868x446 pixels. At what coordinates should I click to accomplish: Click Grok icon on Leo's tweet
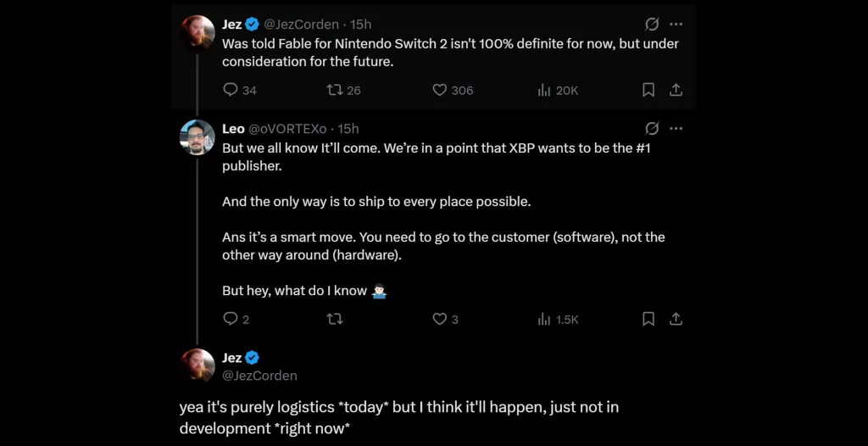click(652, 129)
